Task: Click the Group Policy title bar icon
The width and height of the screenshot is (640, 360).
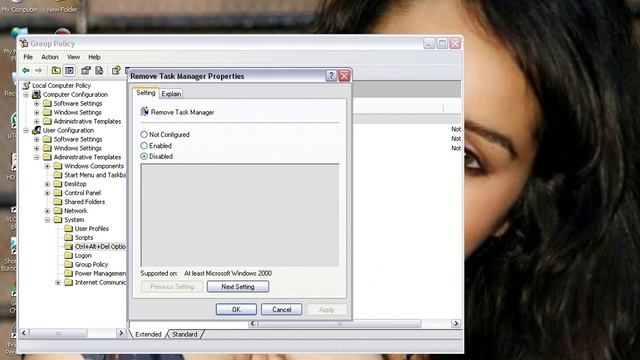Action: (24, 43)
